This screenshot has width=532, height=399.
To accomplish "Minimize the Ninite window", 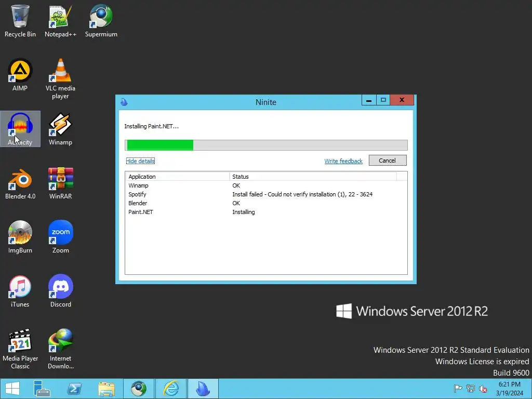I will [x=369, y=100].
